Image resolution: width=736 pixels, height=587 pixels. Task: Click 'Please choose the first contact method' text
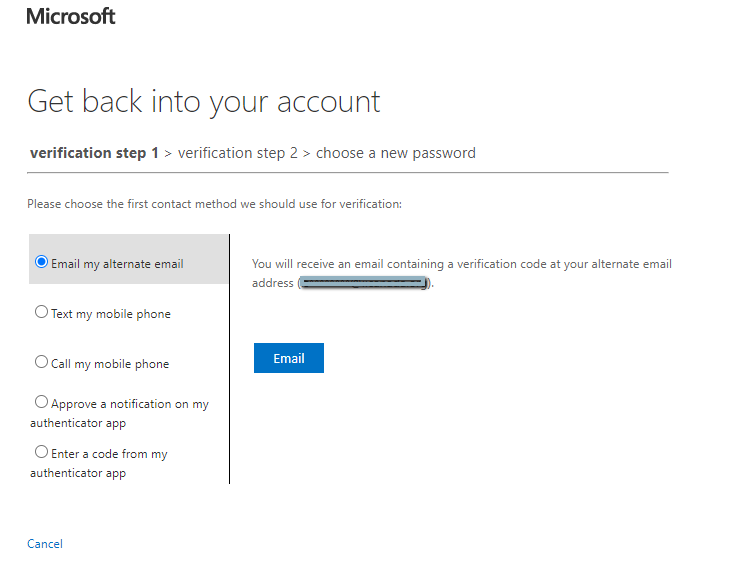tap(215, 204)
